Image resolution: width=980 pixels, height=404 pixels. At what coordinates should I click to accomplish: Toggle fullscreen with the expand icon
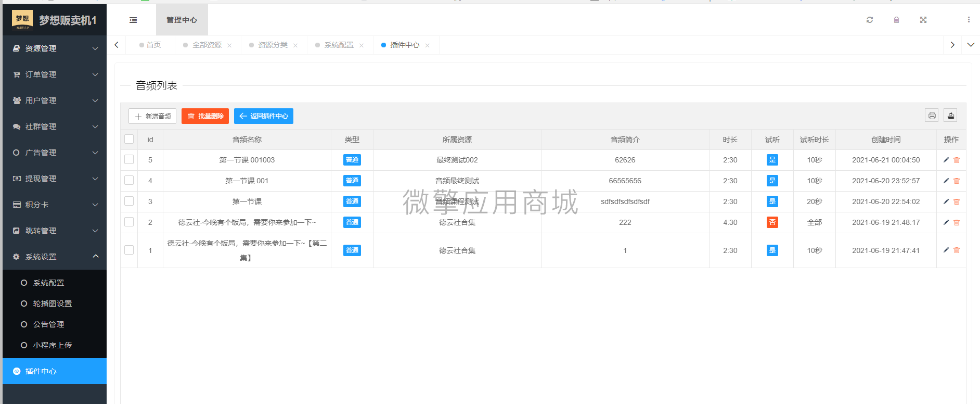pos(923,20)
